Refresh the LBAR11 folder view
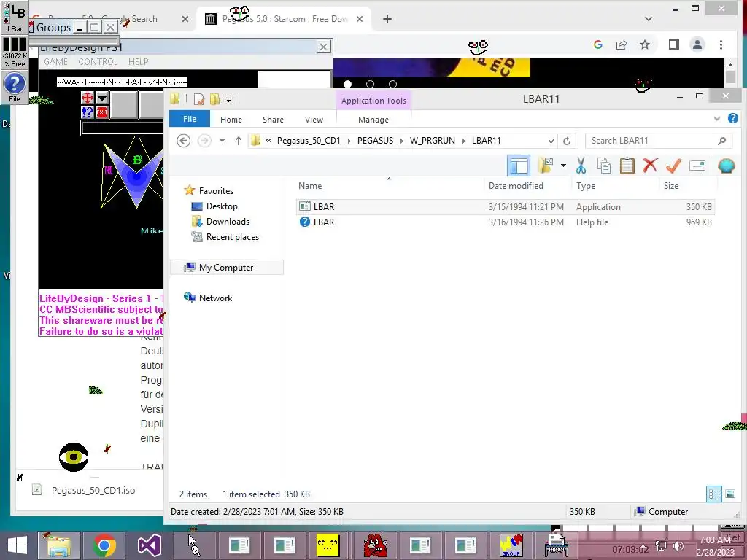Image resolution: width=747 pixels, height=560 pixels. [567, 141]
